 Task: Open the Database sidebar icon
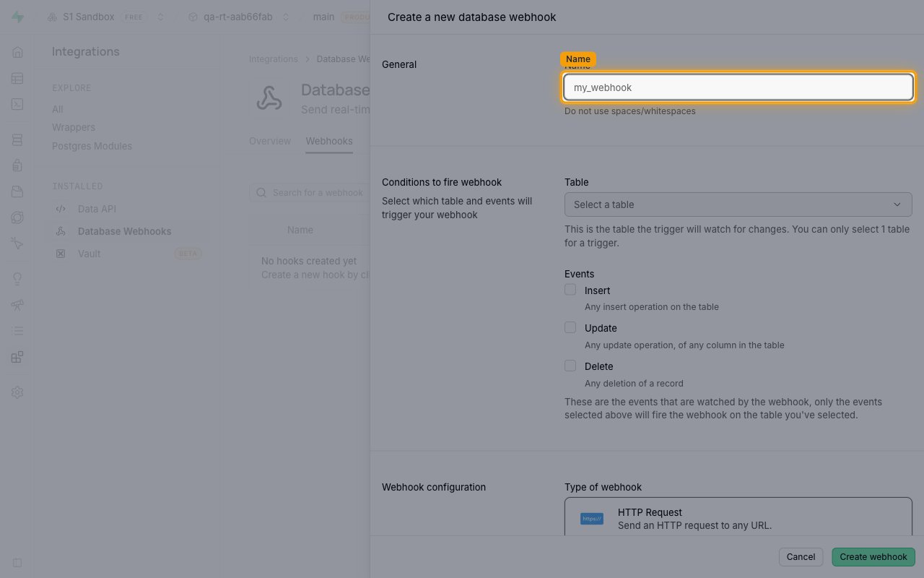(17, 139)
